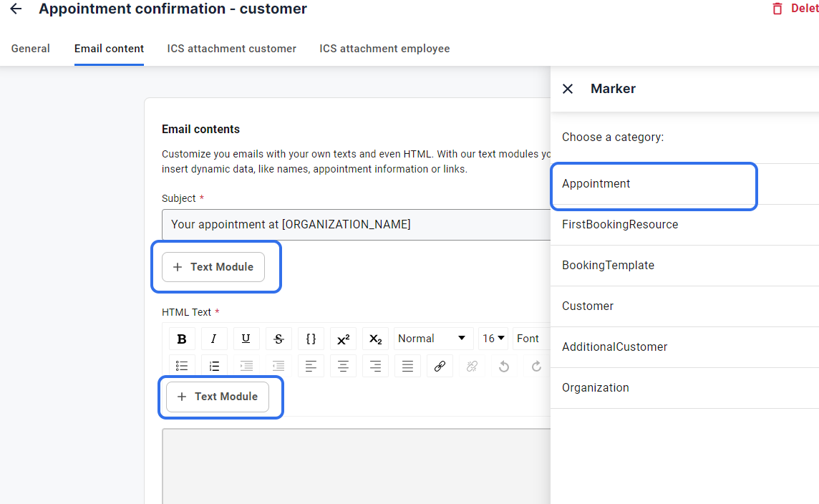Add Text Module below the Subject field
Viewport: 819px width, 504px height.
tap(213, 267)
